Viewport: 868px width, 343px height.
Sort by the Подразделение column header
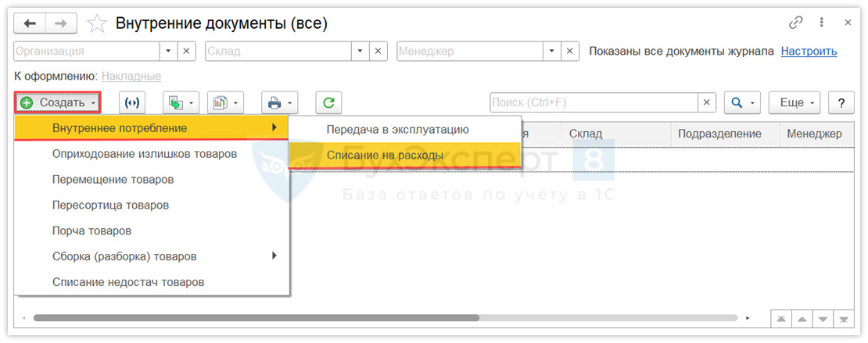725,134
